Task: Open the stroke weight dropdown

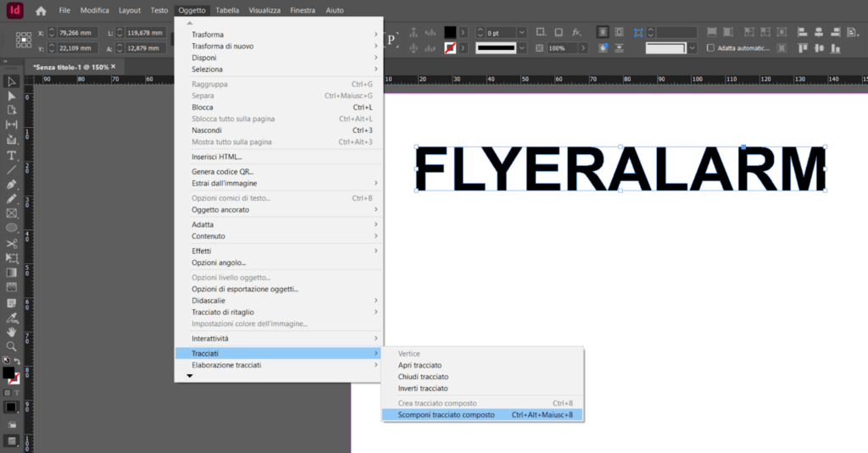Action: coord(521,32)
